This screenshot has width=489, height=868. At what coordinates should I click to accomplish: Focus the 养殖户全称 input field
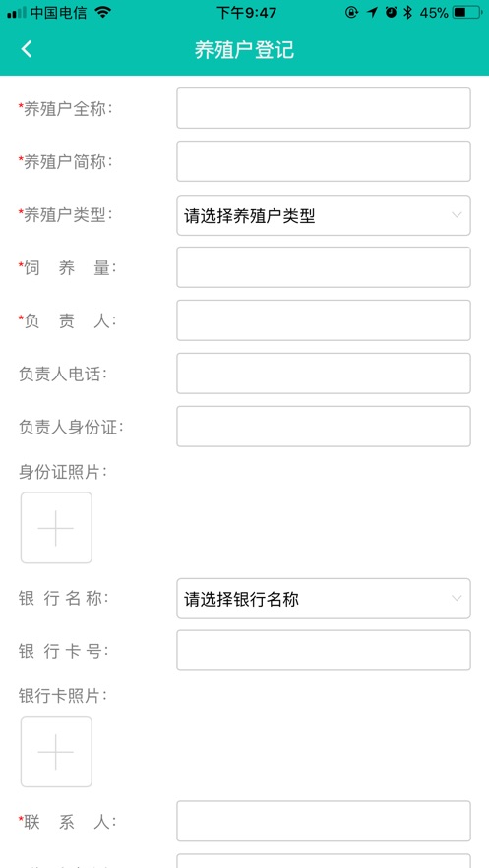[x=324, y=108]
